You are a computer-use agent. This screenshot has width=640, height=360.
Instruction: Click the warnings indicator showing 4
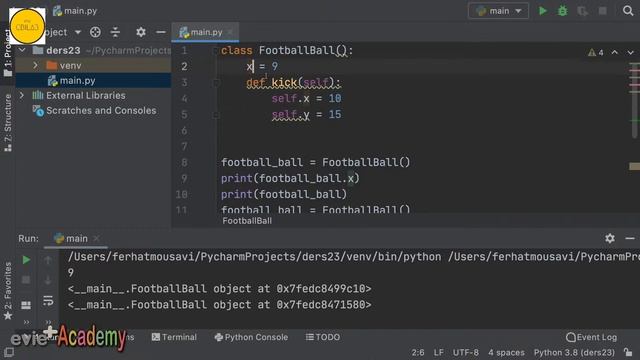point(596,53)
